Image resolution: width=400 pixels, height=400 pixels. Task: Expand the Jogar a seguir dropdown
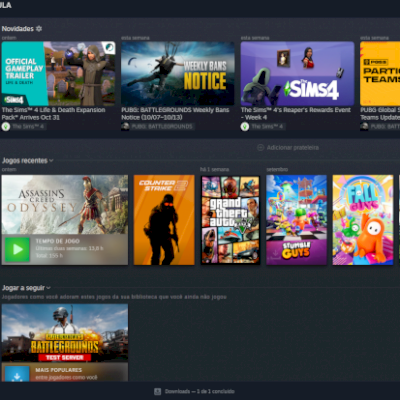(x=48, y=288)
